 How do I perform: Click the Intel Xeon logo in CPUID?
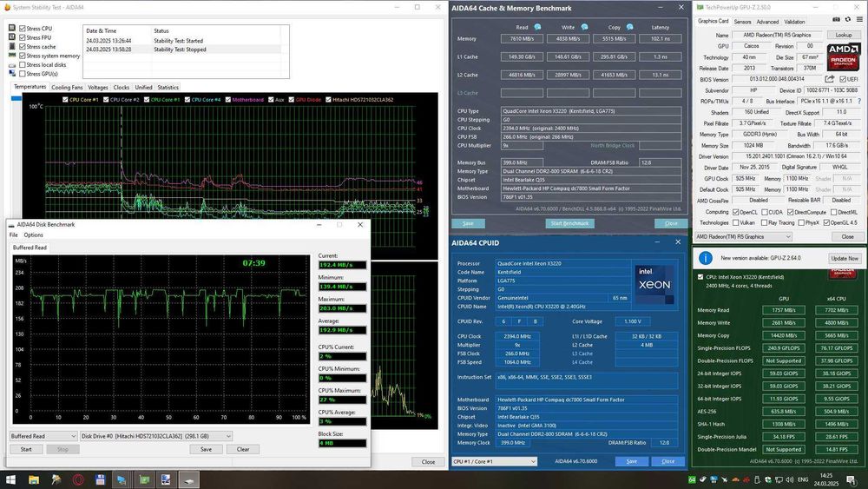click(654, 284)
